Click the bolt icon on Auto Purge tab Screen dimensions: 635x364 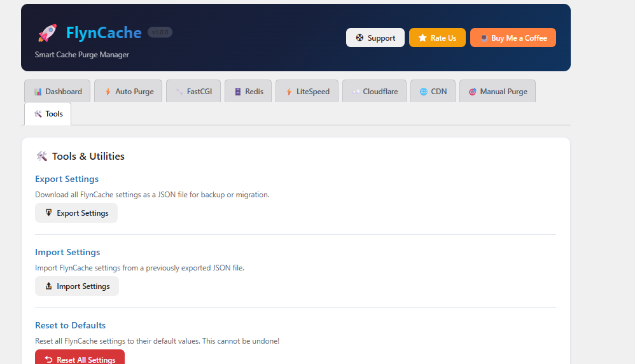tap(108, 92)
